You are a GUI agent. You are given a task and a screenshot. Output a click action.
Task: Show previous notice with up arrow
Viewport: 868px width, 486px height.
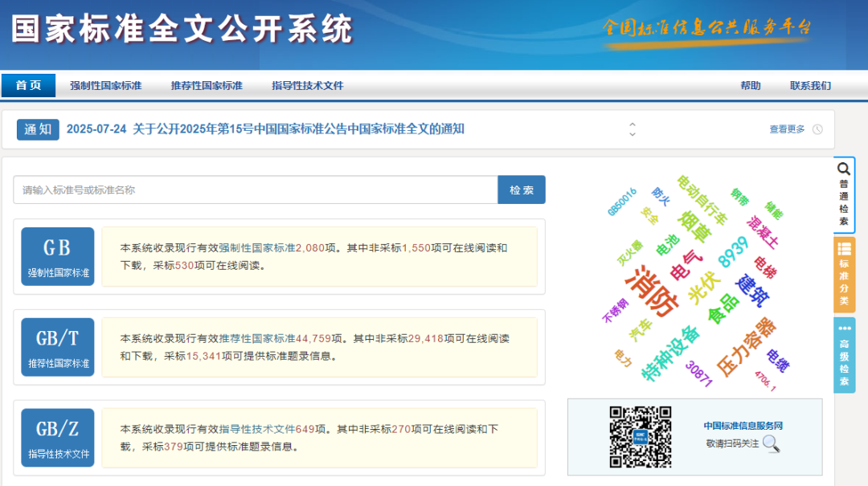(633, 125)
